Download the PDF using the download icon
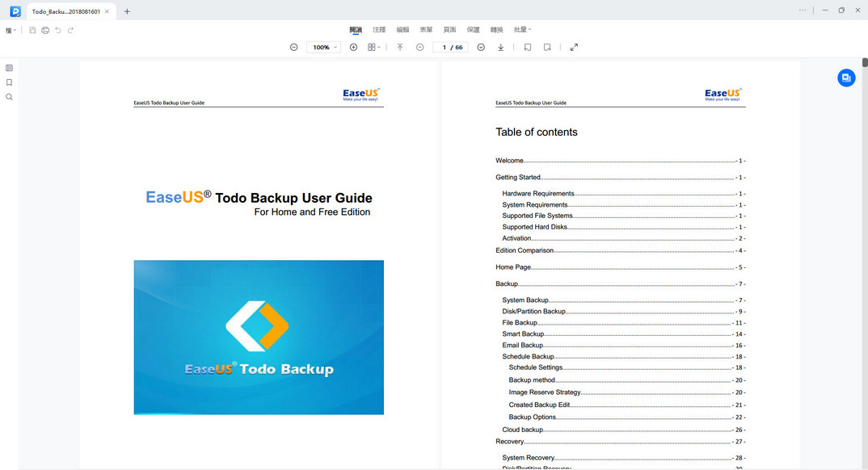 [x=500, y=47]
